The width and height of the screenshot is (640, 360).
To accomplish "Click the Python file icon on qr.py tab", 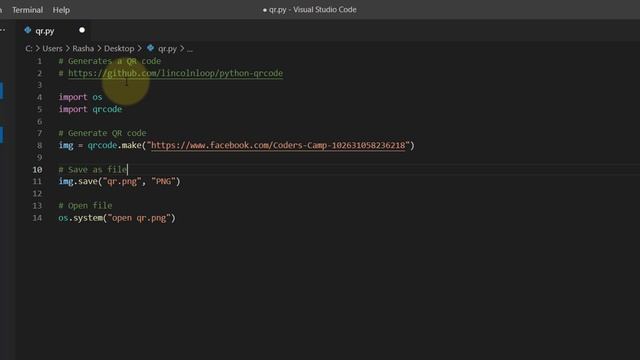I will [28, 30].
